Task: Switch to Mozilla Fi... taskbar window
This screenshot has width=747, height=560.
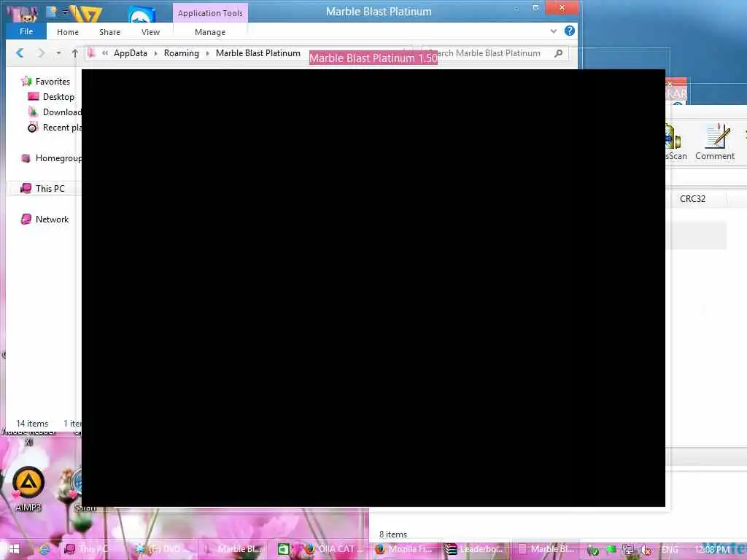Action: coord(404,549)
